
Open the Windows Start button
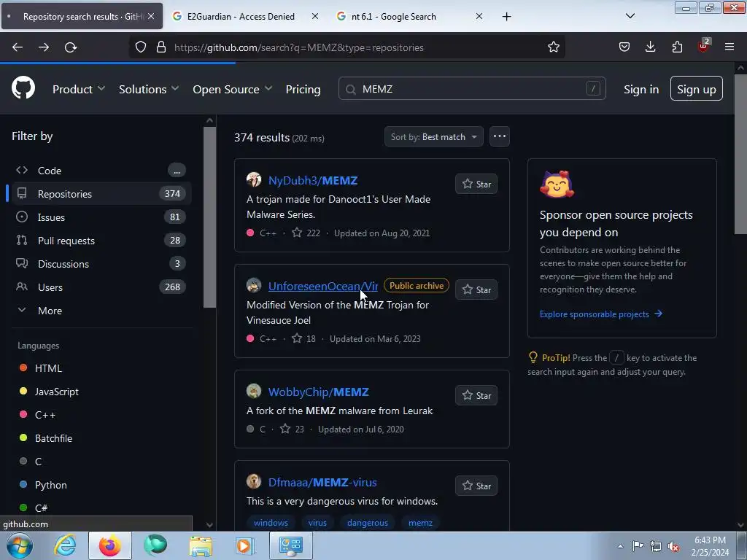[x=20, y=545]
